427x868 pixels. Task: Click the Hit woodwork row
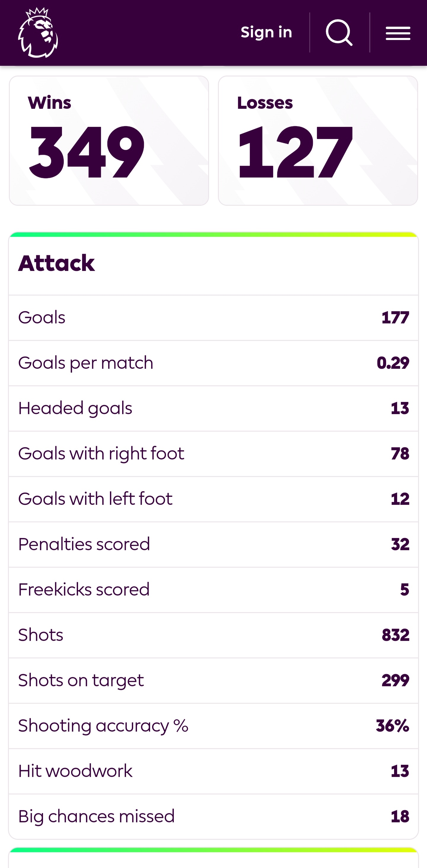(x=213, y=771)
